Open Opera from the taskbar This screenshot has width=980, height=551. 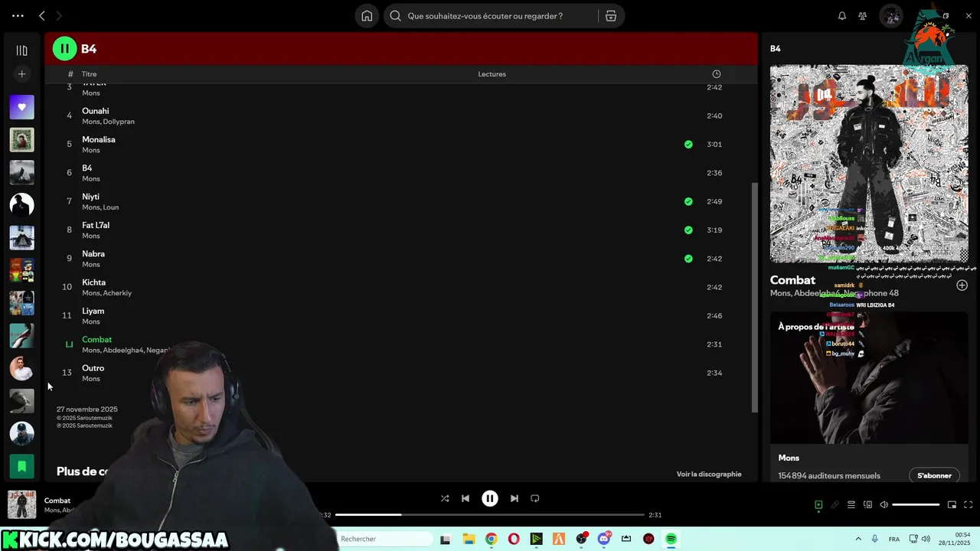click(x=514, y=539)
